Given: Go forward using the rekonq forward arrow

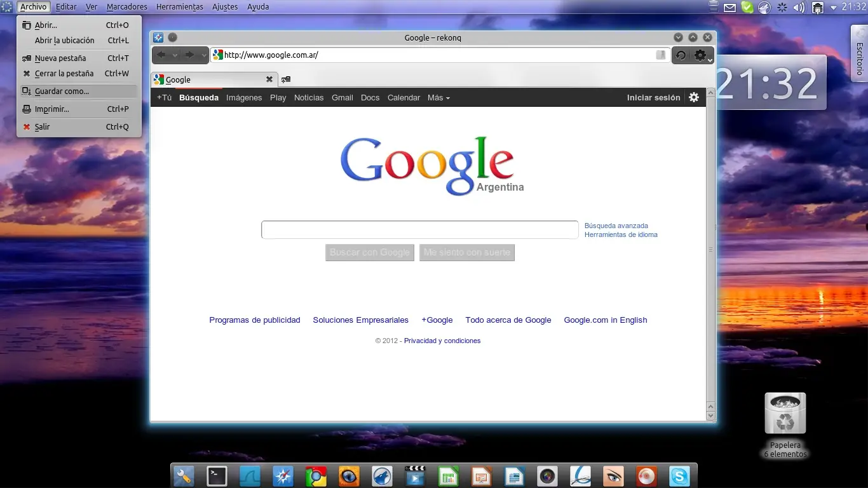Looking at the screenshot, I should click(189, 55).
